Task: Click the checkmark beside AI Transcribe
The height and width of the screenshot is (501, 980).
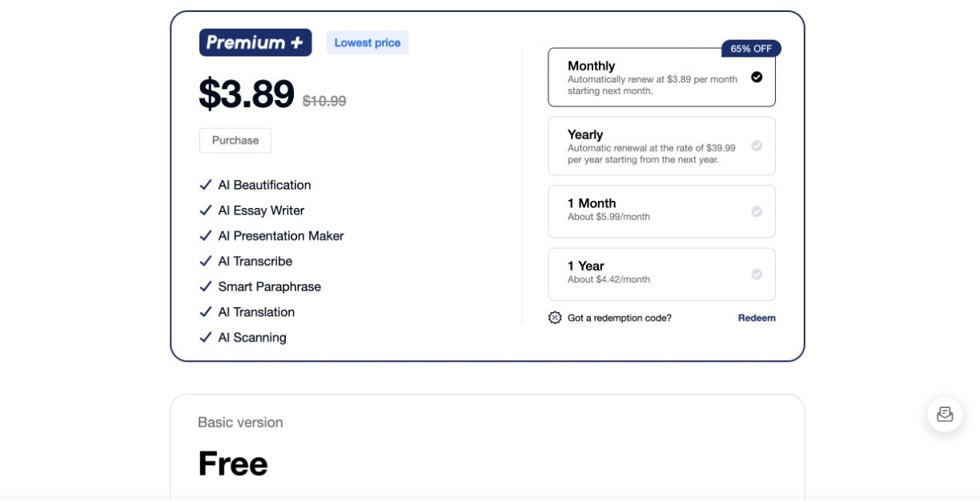Action: coord(206,261)
